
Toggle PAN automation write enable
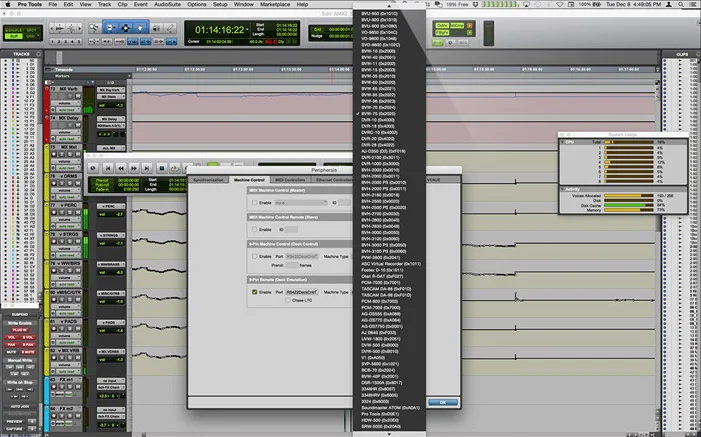click(12, 345)
